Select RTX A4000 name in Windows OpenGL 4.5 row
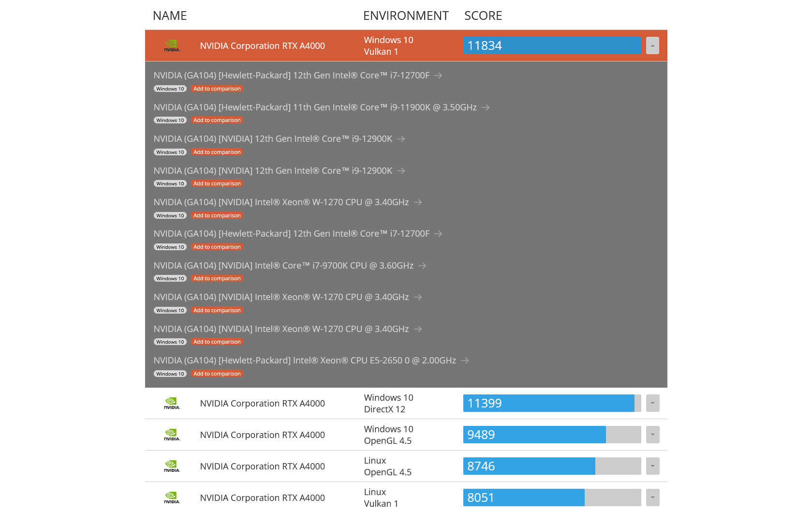Screen dimensions: 812x513 pyautogui.click(x=263, y=435)
